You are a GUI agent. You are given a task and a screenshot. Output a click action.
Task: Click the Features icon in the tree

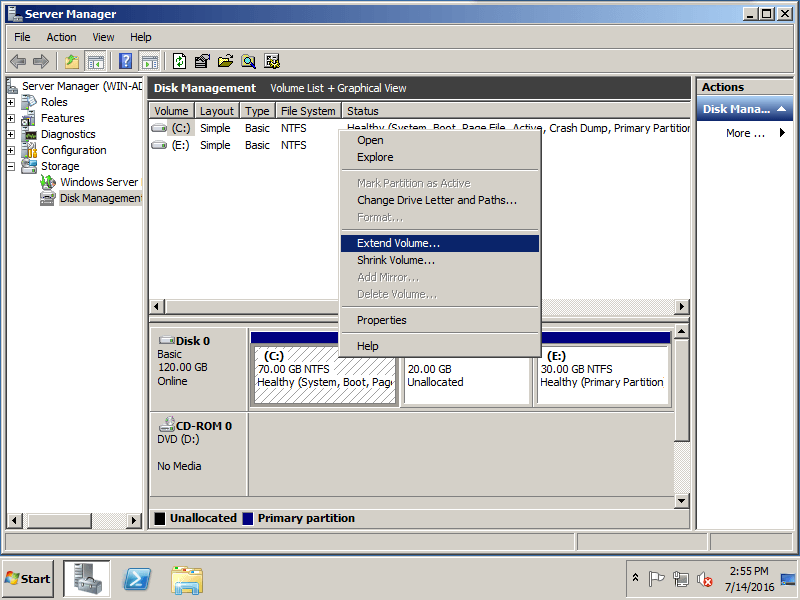[29, 118]
